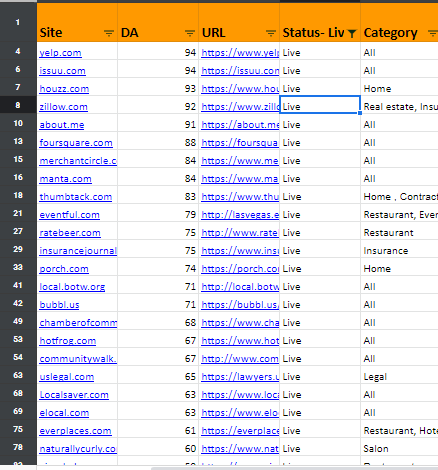Select the URL header cell
This screenshot has width=438, height=470.
click(239, 22)
